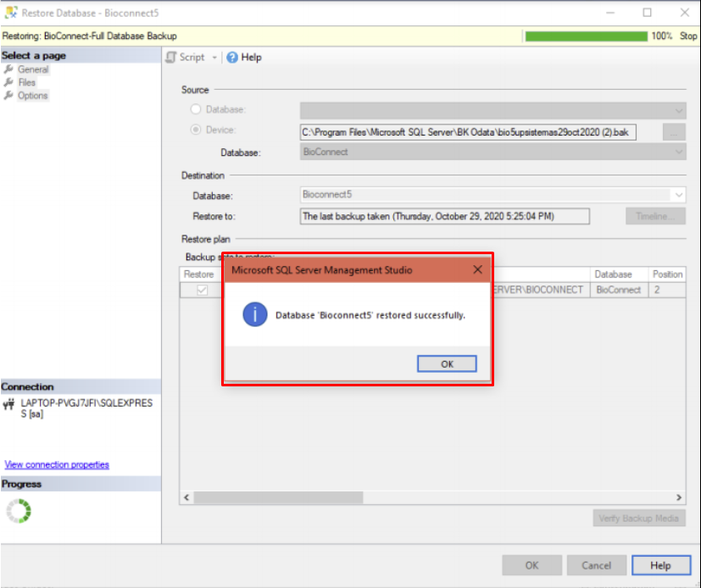Click the blue information icon in the popup

click(255, 314)
